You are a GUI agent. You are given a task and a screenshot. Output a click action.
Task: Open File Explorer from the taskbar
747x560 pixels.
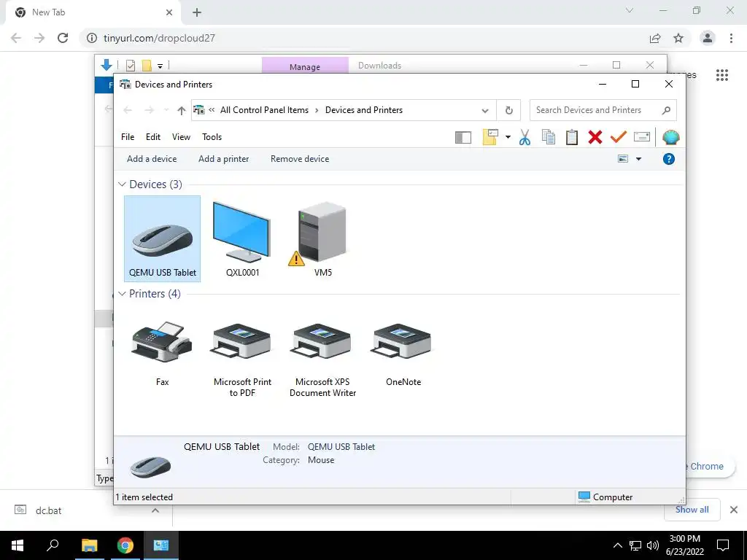pos(89,545)
